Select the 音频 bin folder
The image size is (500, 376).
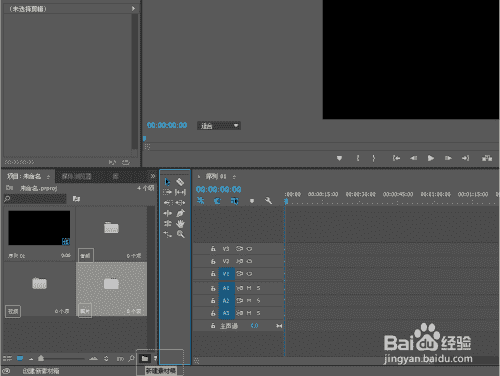[x=111, y=227]
